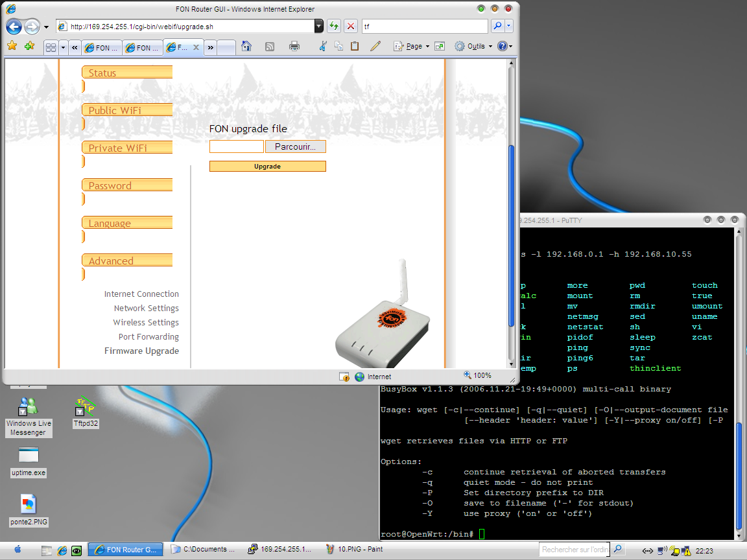Screen dimensions: 747x560
Task: Click the Apple logo start button
Action: 18,550
